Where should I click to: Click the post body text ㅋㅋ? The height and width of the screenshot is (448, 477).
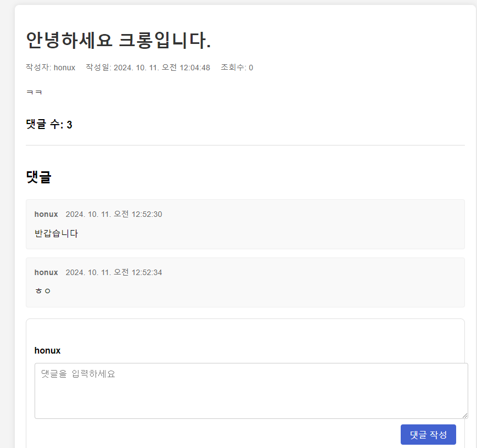pos(34,92)
